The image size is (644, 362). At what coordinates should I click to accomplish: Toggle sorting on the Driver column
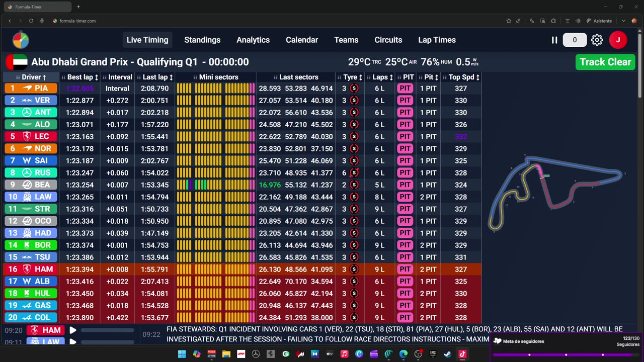[x=31, y=77]
